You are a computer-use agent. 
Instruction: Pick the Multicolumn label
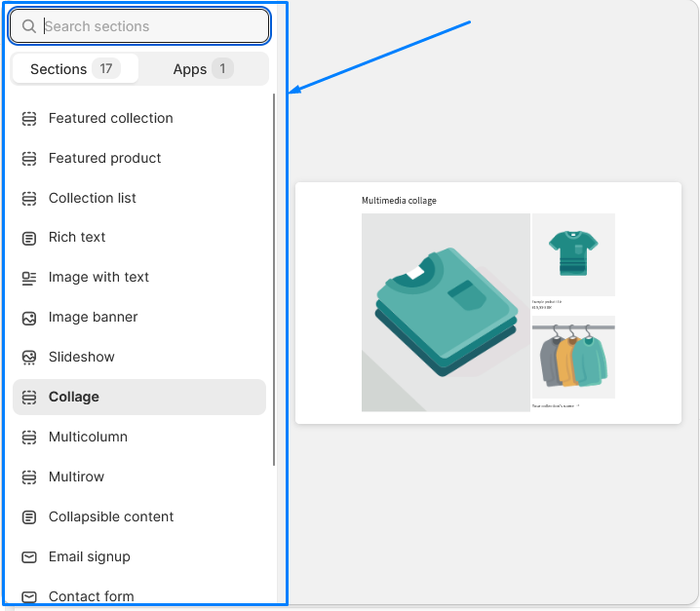(88, 437)
